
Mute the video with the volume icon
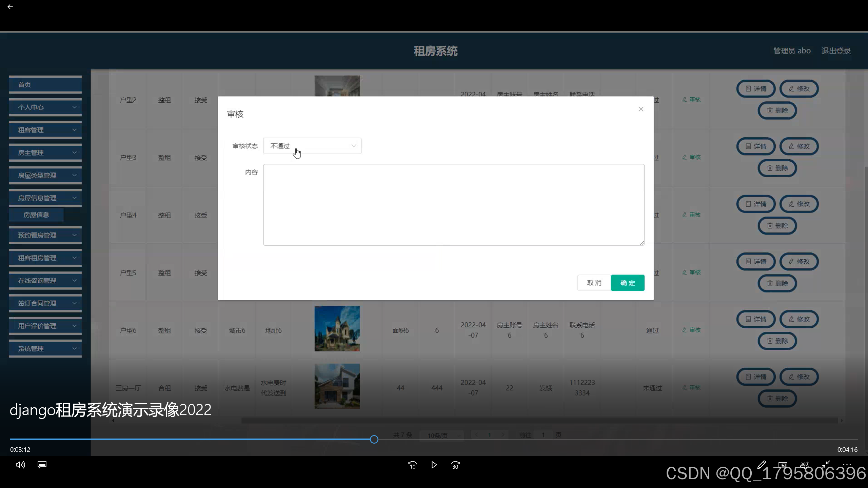pyautogui.click(x=20, y=465)
